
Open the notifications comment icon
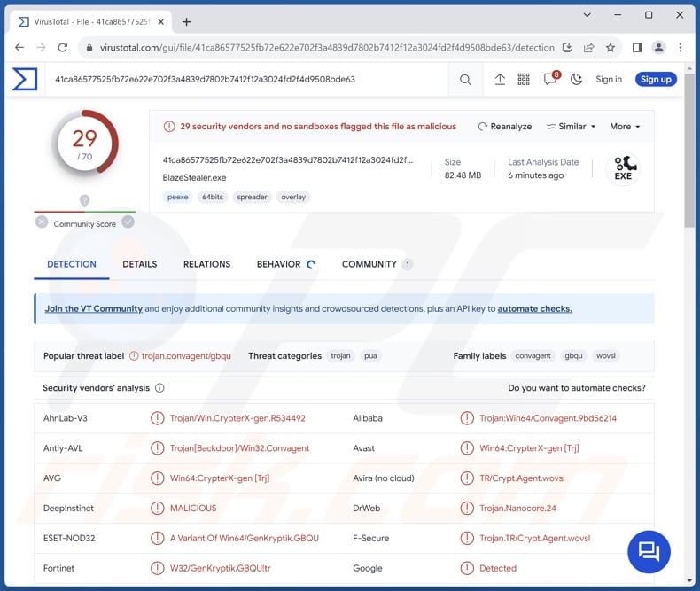[x=550, y=80]
